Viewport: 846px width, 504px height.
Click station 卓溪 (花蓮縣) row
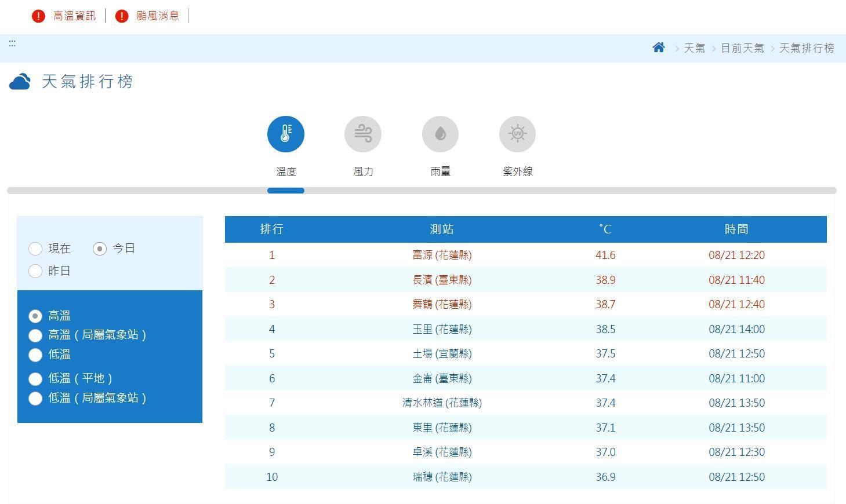click(442, 452)
